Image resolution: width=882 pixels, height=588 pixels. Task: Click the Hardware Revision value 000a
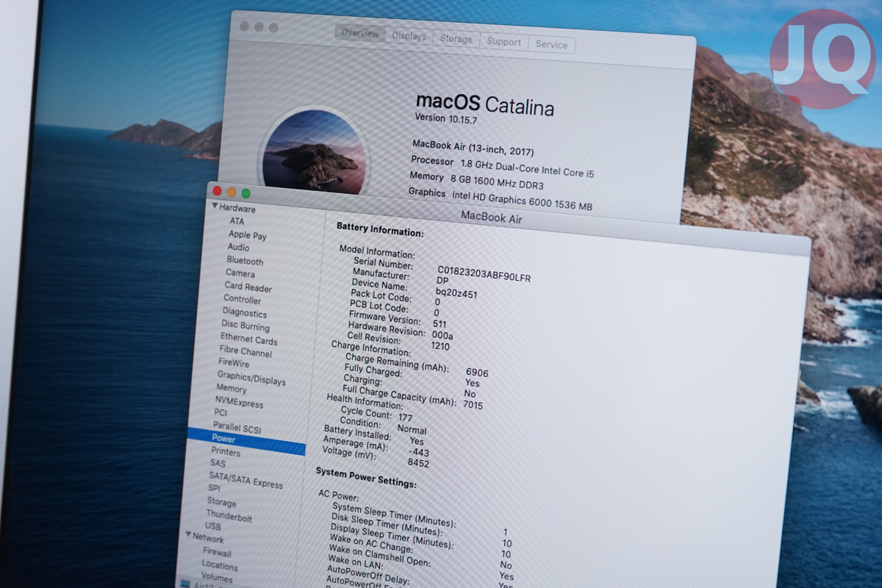442,334
